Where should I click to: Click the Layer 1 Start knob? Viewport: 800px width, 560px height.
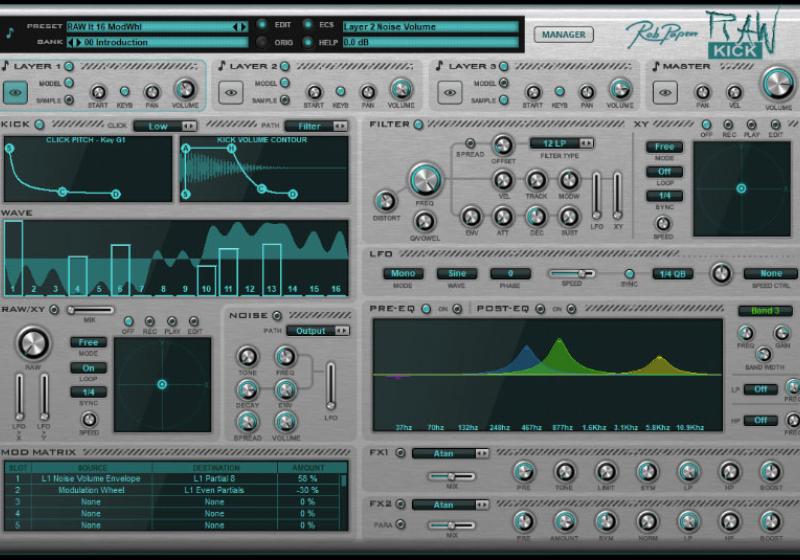click(x=97, y=92)
